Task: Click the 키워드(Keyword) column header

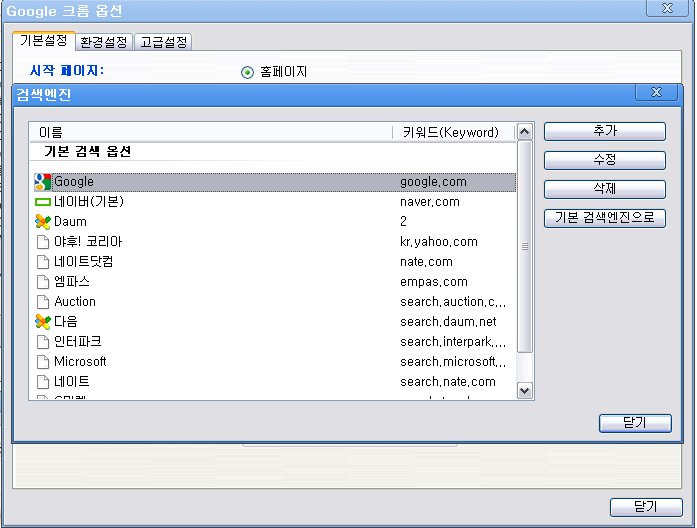Action: [453, 132]
